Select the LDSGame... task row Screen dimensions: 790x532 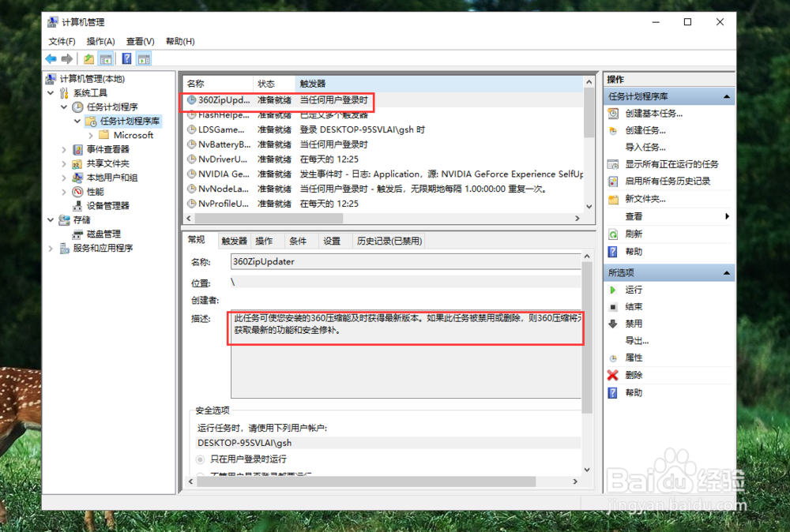(x=383, y=130)
